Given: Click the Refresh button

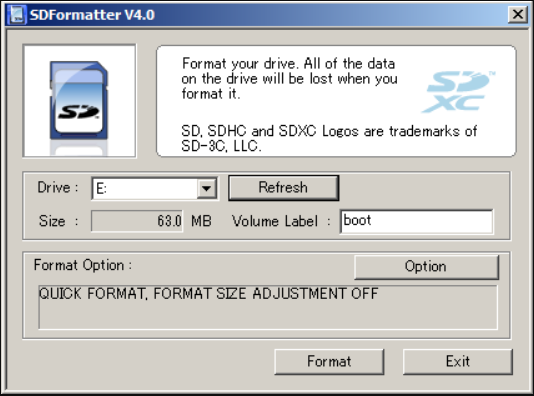Looking at the screenshot, I should [283, 188].
